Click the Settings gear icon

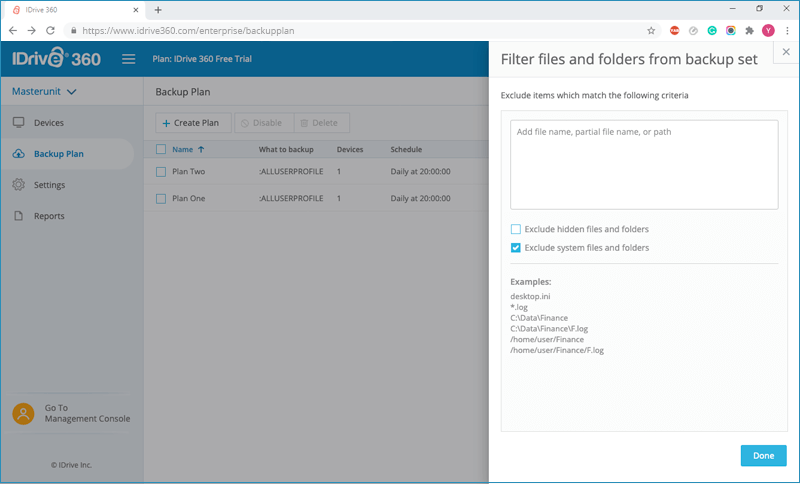19,185
